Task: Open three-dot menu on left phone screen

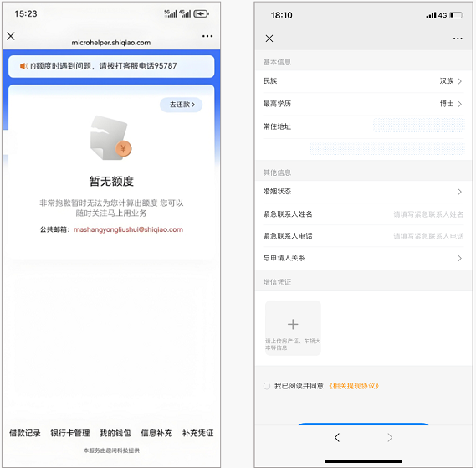Action: click(x=207, y=36)
